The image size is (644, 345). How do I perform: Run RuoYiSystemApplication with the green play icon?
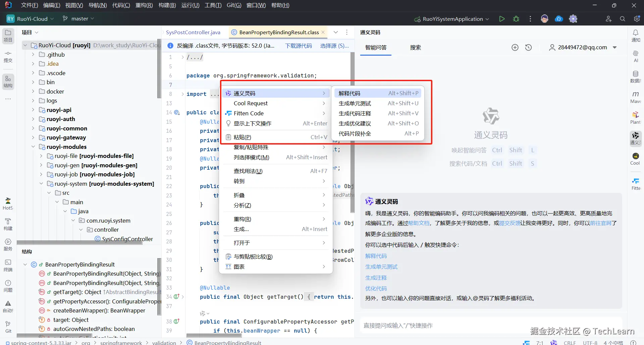coord(502,19)
